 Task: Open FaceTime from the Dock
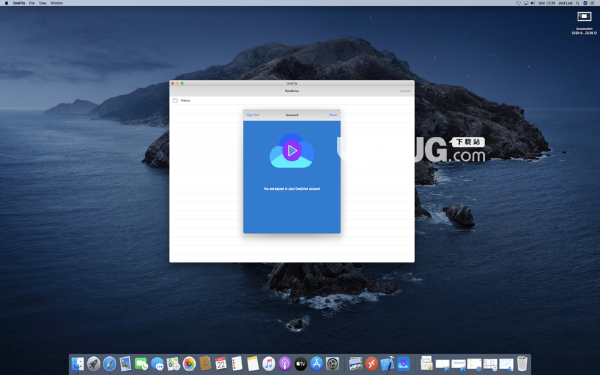pyautogui.click(x=141, y=364)
